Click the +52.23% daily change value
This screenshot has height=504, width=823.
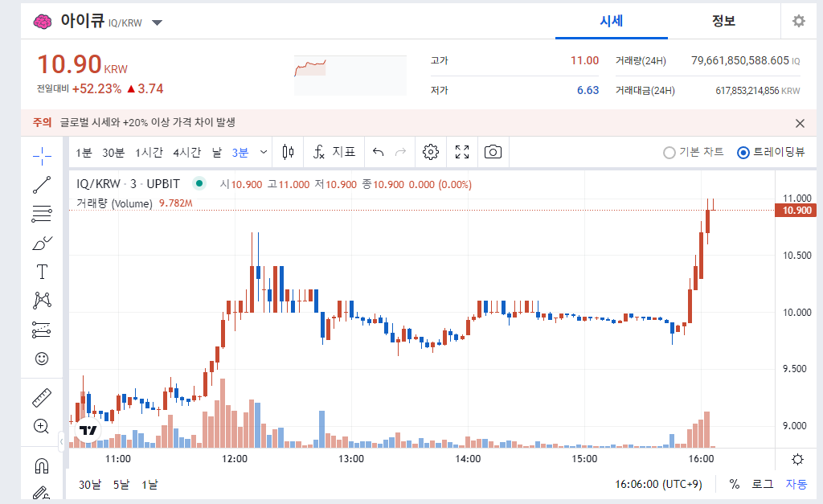96,88
